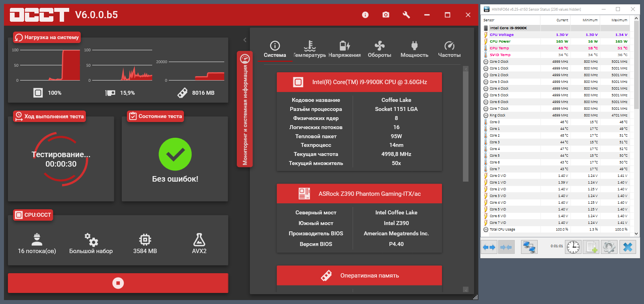
Task: Click the 4998,8 MHz current frequency value
Action: [x=396, y=154]
